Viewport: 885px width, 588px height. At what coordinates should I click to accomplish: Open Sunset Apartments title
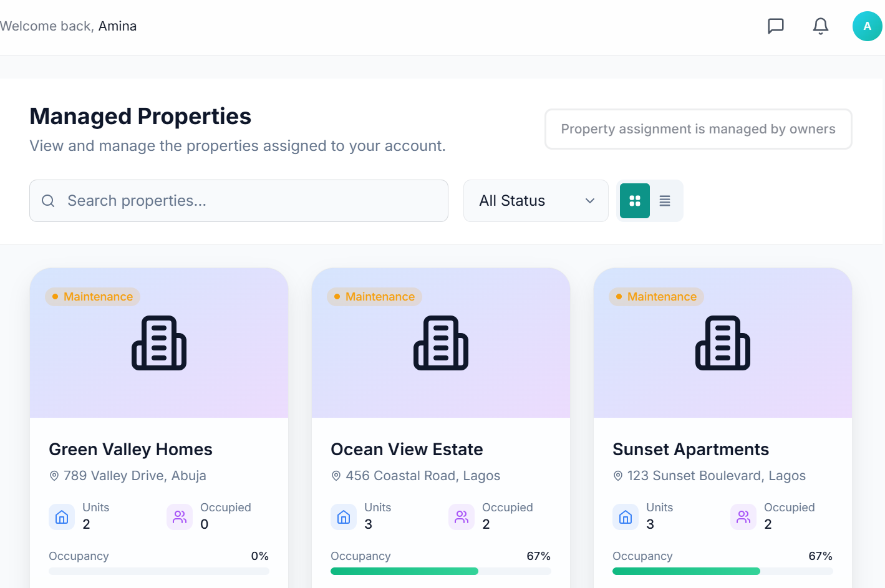click(x=690, y=450)
